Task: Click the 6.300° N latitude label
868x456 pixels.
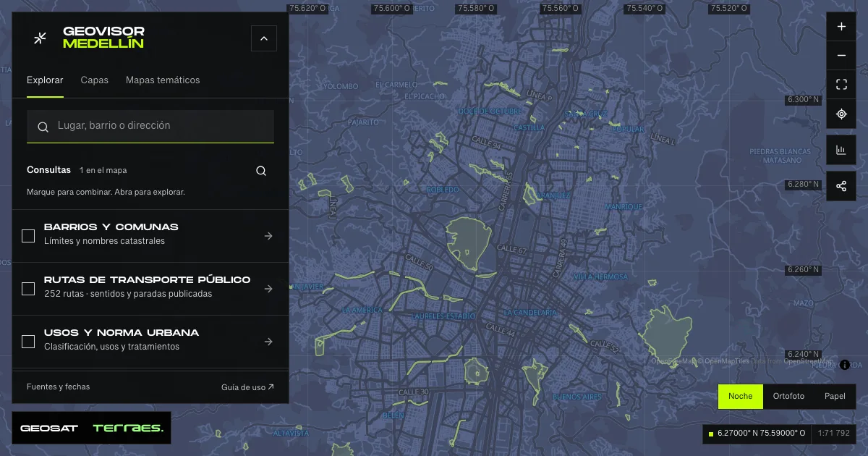Action: [804, 99]
